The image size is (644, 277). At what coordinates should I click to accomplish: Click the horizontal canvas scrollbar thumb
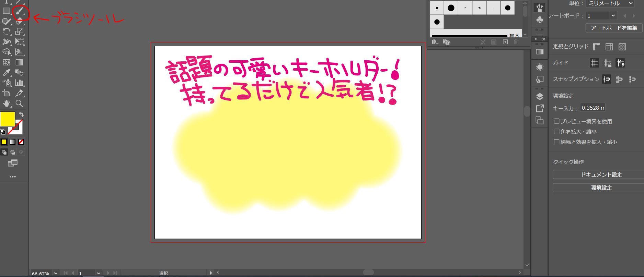(x=368, y=273)
